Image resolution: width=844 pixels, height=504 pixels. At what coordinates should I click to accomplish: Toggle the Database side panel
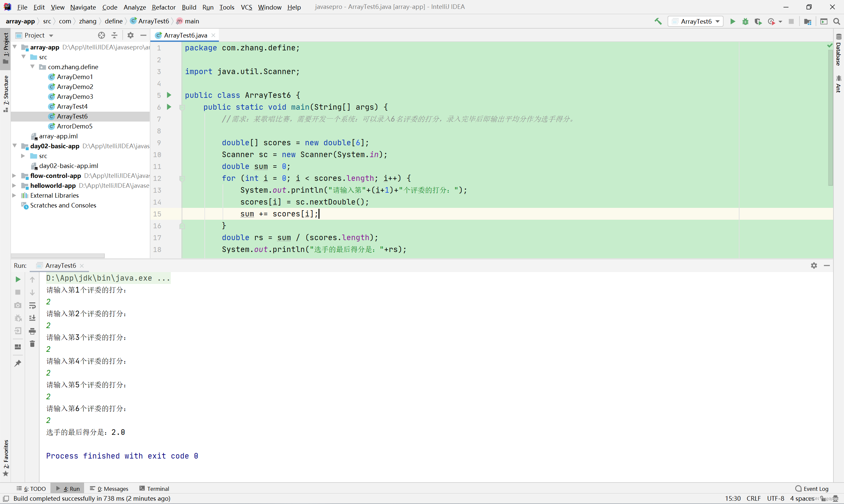pyautogui.click(x=839, y=50)
